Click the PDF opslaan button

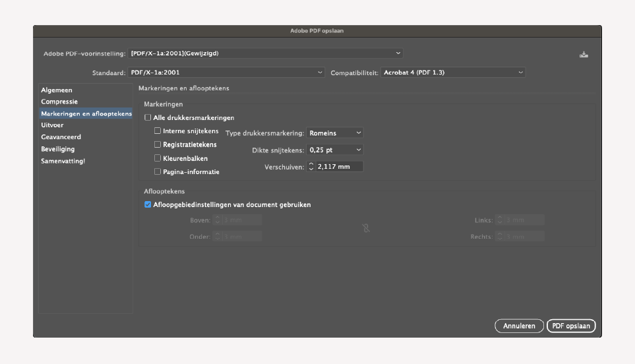coord(571,326)
